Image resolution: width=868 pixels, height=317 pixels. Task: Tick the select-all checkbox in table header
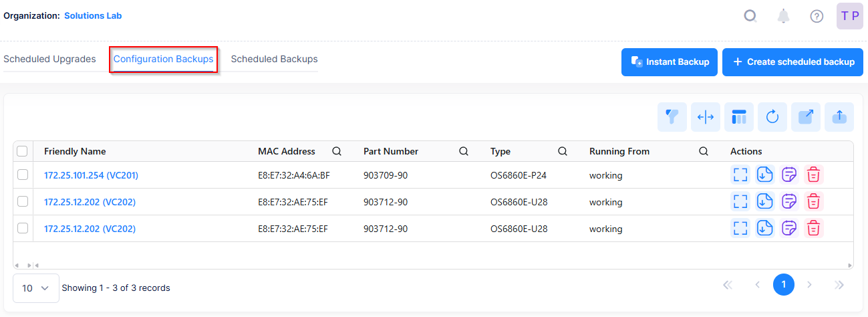point(22,151)
